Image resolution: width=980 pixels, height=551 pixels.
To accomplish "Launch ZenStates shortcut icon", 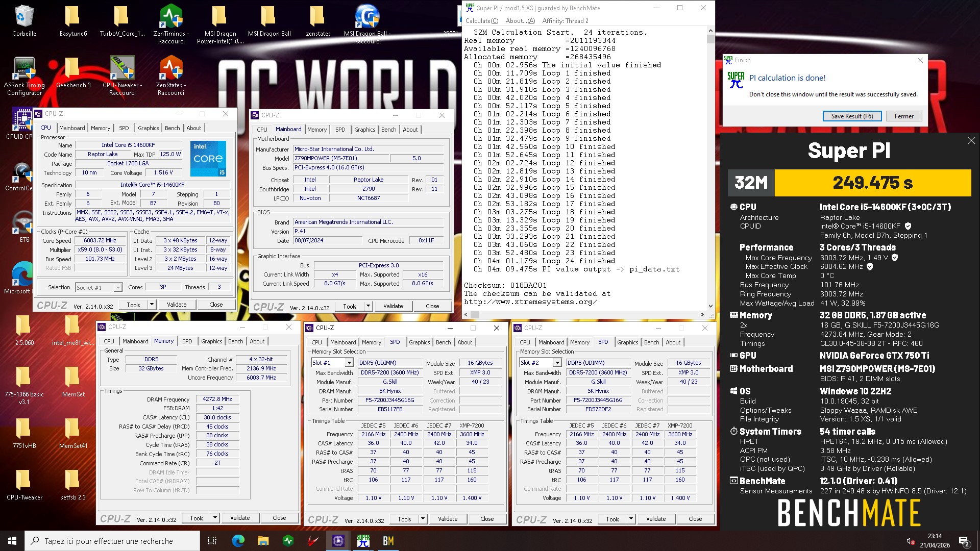I will (x=171, y=76).
